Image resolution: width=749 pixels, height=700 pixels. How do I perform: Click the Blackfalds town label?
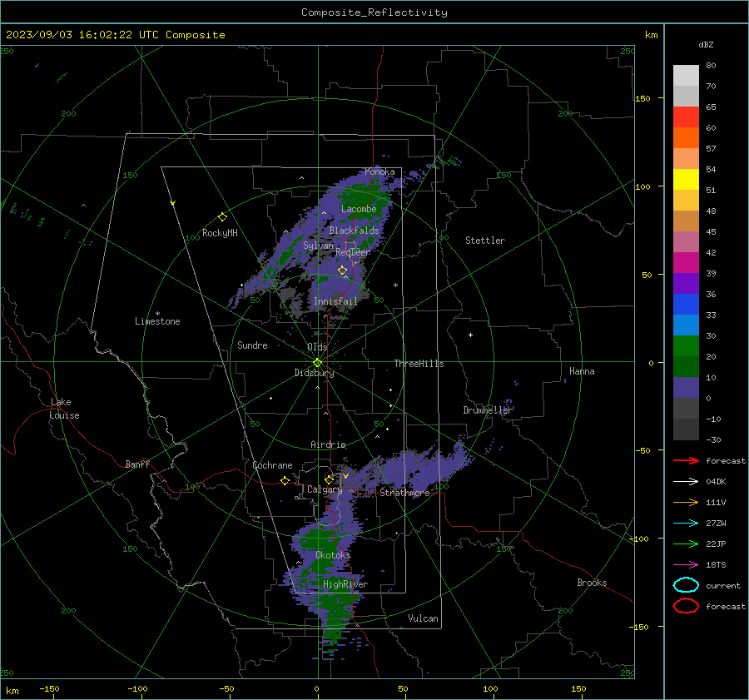coord(354,231)
